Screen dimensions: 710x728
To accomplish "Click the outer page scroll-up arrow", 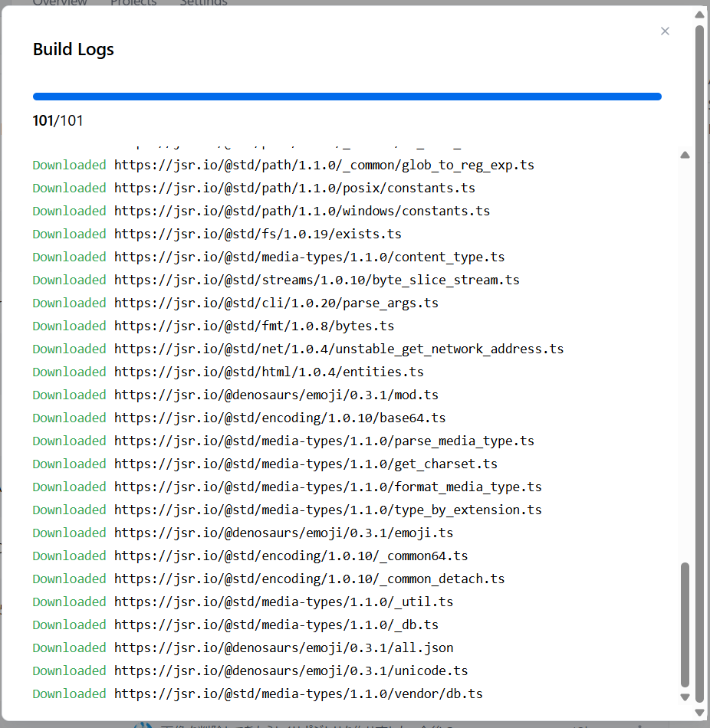I will click(699, 15).
